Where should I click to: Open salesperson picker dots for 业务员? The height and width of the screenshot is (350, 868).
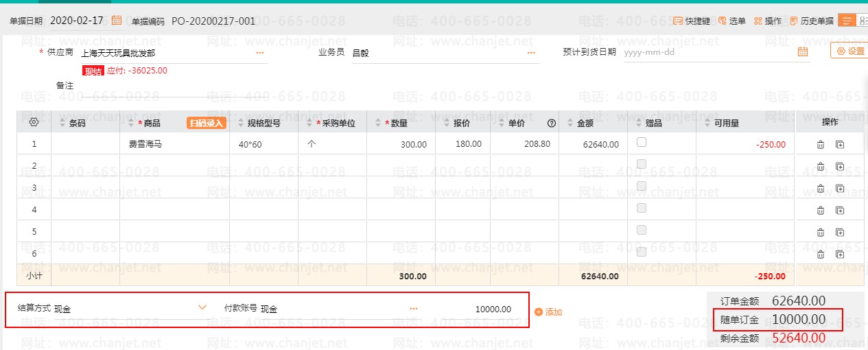[x=531, y=52]
